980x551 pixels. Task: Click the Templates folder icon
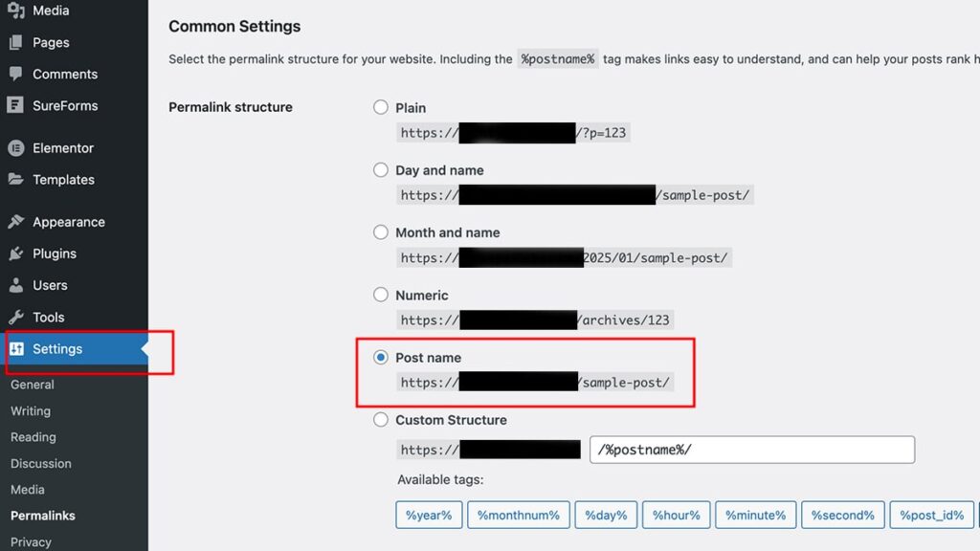click(x=16, y=179)
